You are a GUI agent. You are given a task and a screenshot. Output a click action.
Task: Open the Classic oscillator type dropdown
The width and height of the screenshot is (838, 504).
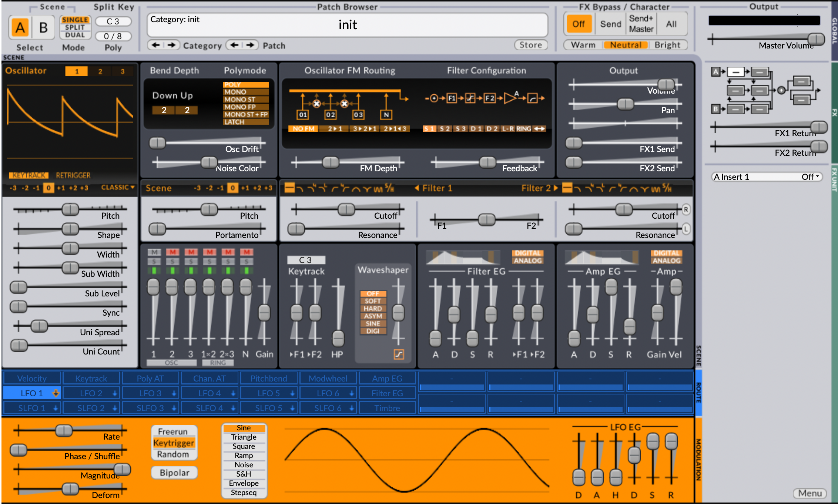tap(118, 188)
